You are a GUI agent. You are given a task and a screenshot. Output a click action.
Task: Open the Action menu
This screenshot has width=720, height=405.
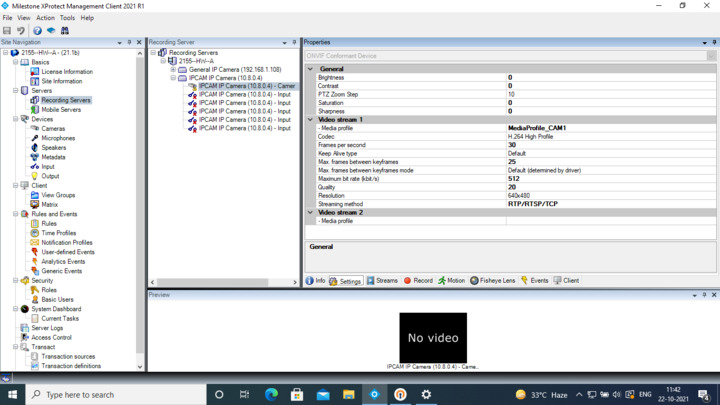tap(45, 18)
